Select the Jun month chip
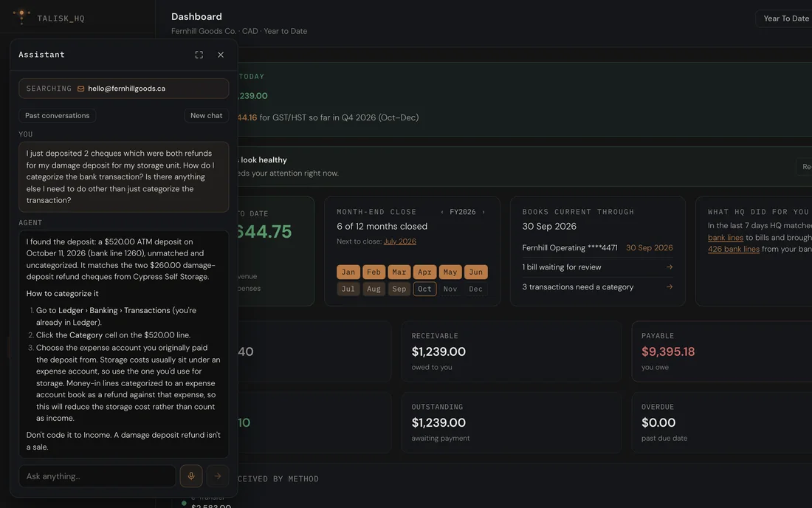Viewport: 812px width, 508px height. pos(475,272)
